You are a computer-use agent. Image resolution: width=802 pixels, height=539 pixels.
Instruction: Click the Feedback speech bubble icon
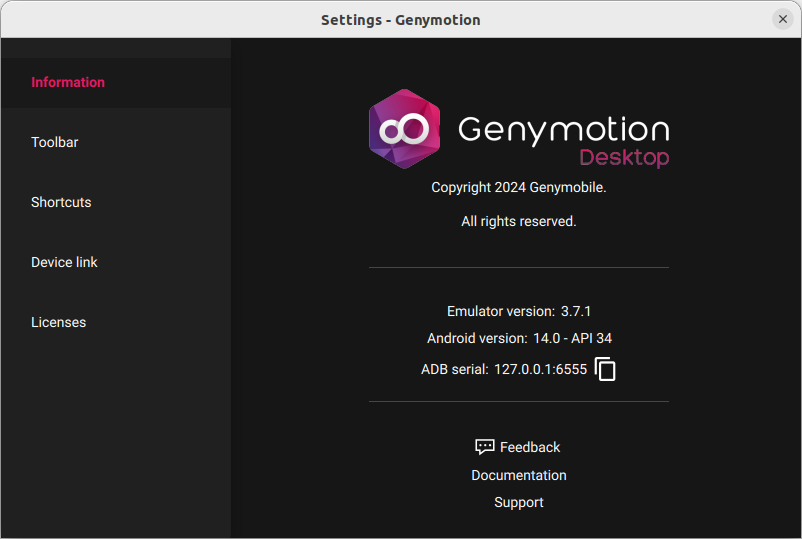485,447
